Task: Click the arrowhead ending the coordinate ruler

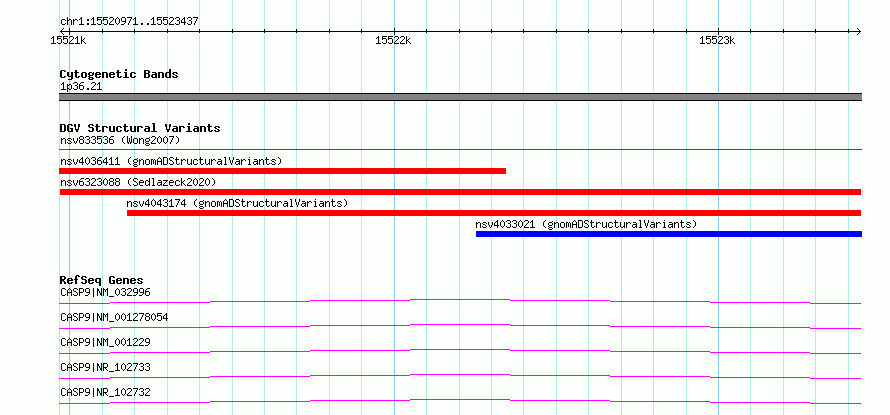Action: point(858,31)
